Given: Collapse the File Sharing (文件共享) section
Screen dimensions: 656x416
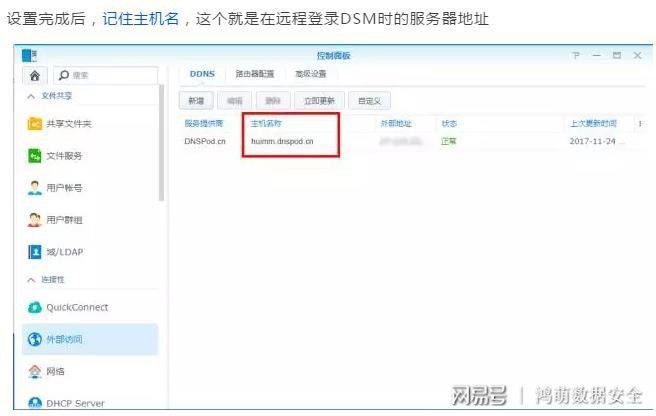Looking at the screenshot, I should 31,96.
